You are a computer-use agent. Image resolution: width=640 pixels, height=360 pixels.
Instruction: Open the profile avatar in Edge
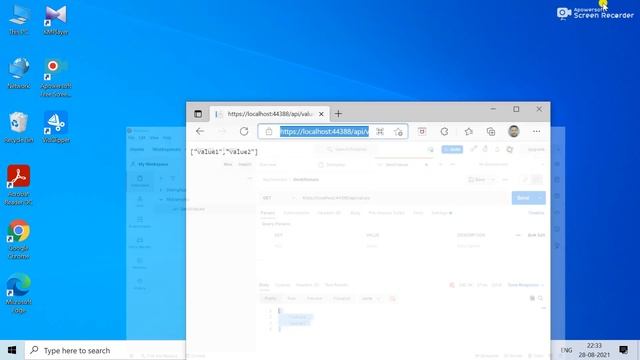click(514, 131)
